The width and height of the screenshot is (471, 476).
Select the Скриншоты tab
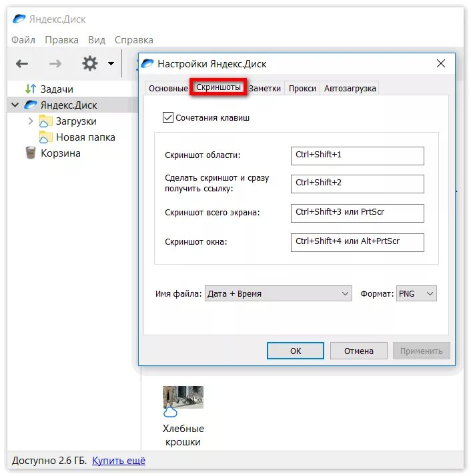click(218, 87)
